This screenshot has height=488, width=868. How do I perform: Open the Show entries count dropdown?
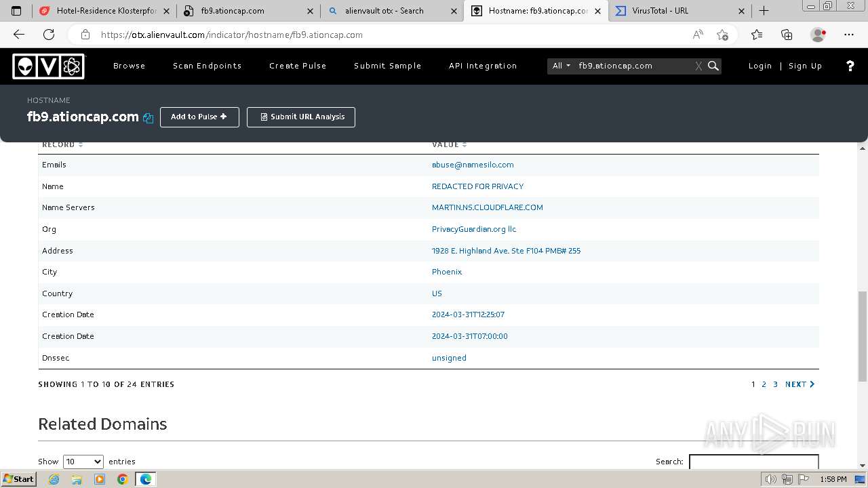click(x=83, y=462)
